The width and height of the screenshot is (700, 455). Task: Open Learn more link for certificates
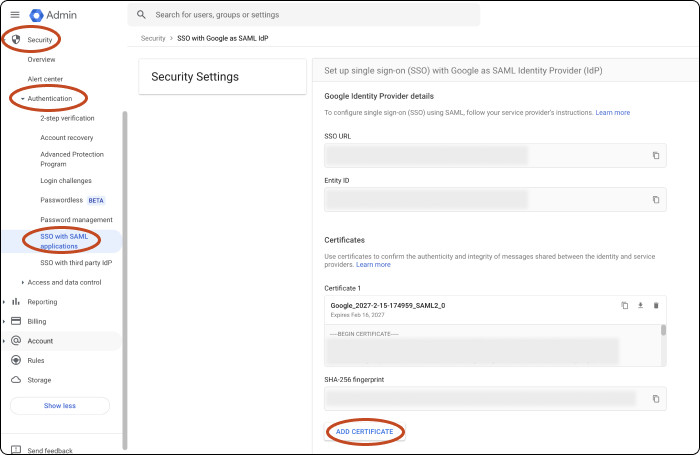(x=373, y=265)
